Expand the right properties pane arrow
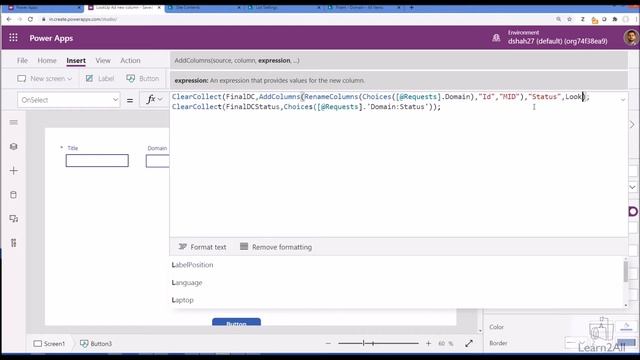 pos(632,124)
